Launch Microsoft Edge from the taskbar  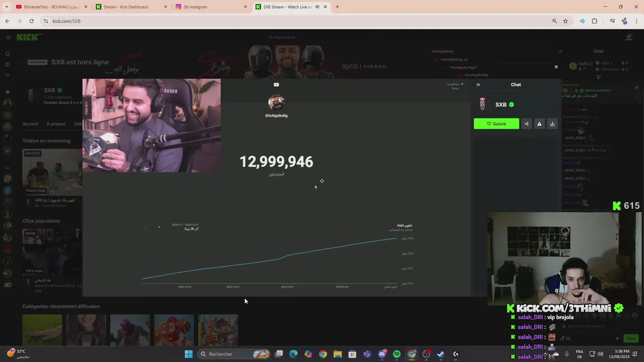coord(293,354)
